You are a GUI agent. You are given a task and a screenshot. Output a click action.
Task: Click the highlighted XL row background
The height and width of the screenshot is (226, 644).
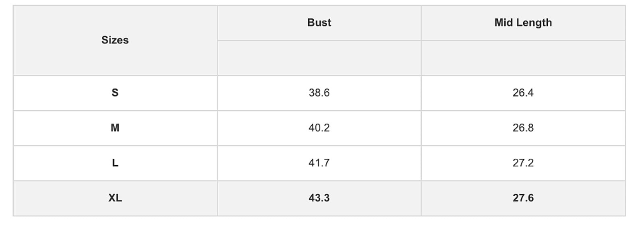(319, 198)
